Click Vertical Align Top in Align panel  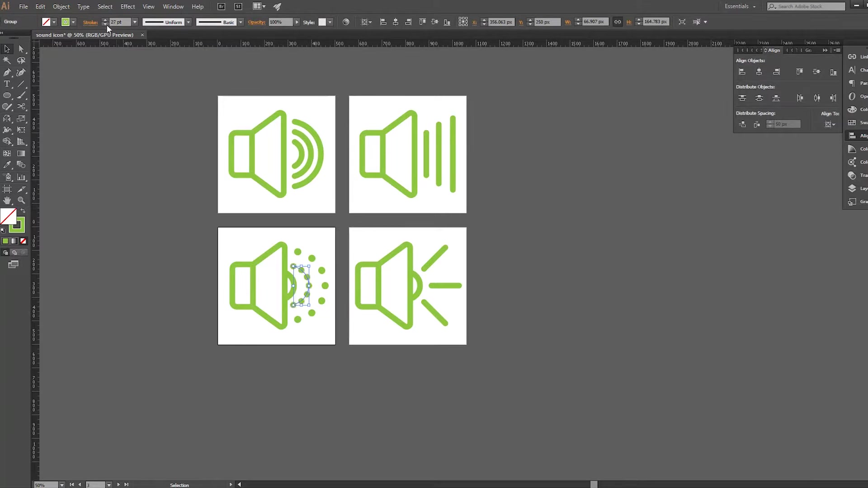coord(799,72)
